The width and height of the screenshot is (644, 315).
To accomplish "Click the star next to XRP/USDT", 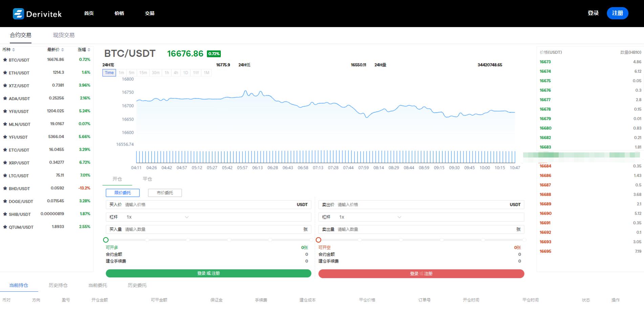I will [5, 163].
